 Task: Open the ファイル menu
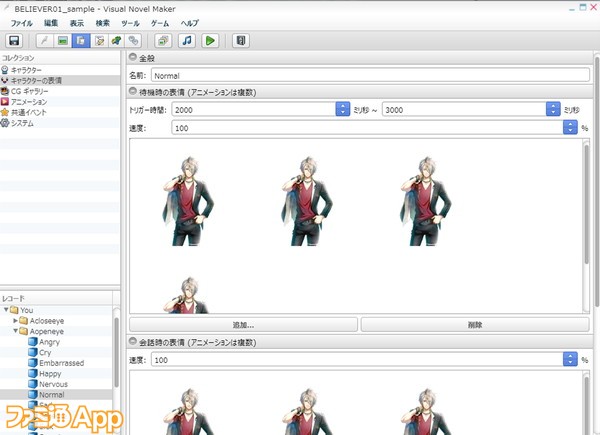pos(21,23)
